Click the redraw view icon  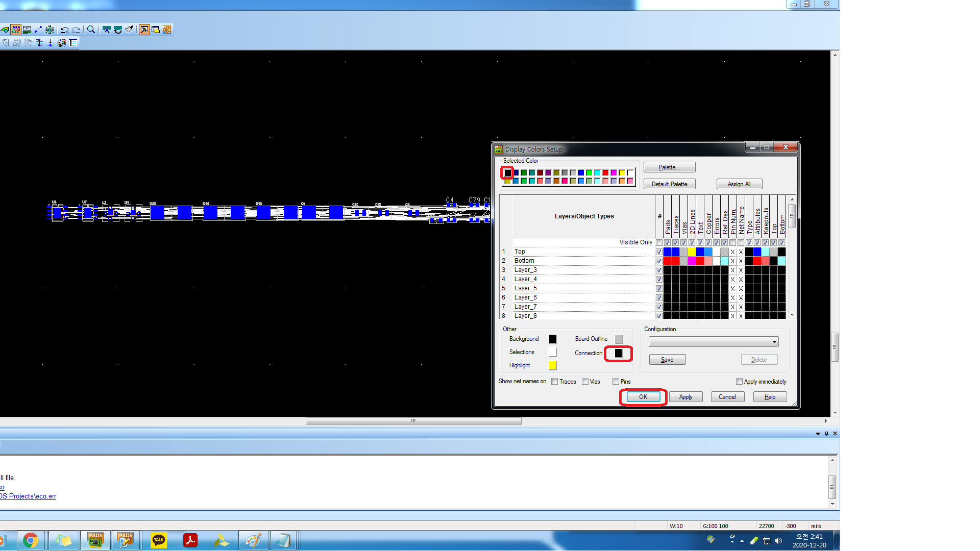(x=118, y=30)
